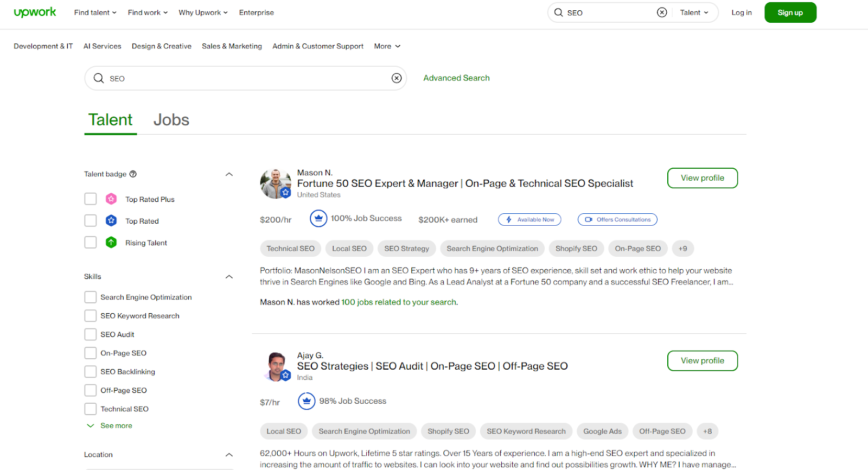
Task: Click the Talent badge help question icon
Action: (x=133, y=174)
